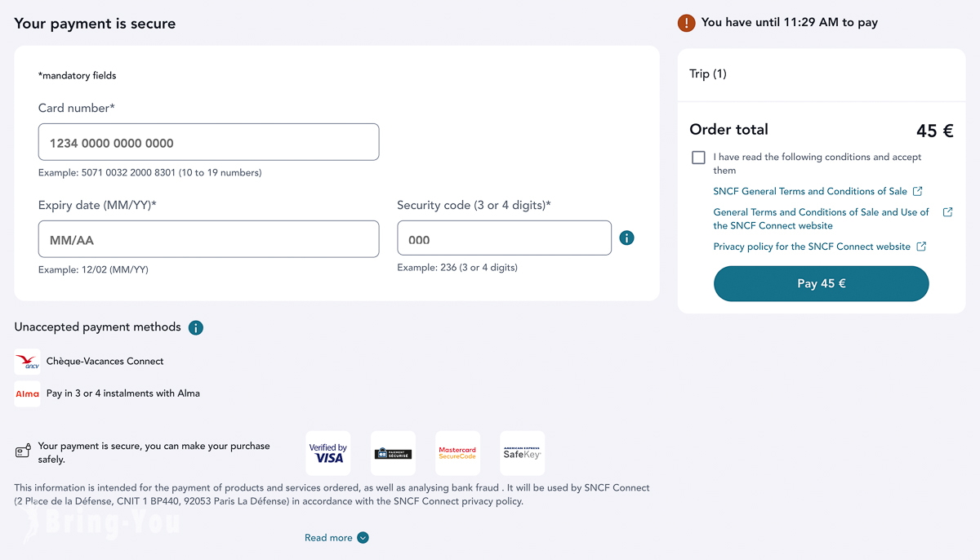Click the security code info icon

626,238
